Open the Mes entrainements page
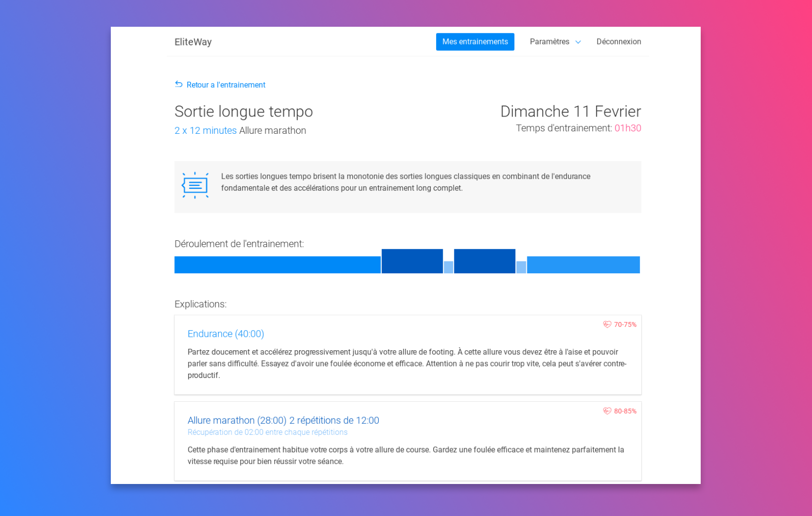The width and height of the screenshot is (812, 516). [x=475, y=42]
